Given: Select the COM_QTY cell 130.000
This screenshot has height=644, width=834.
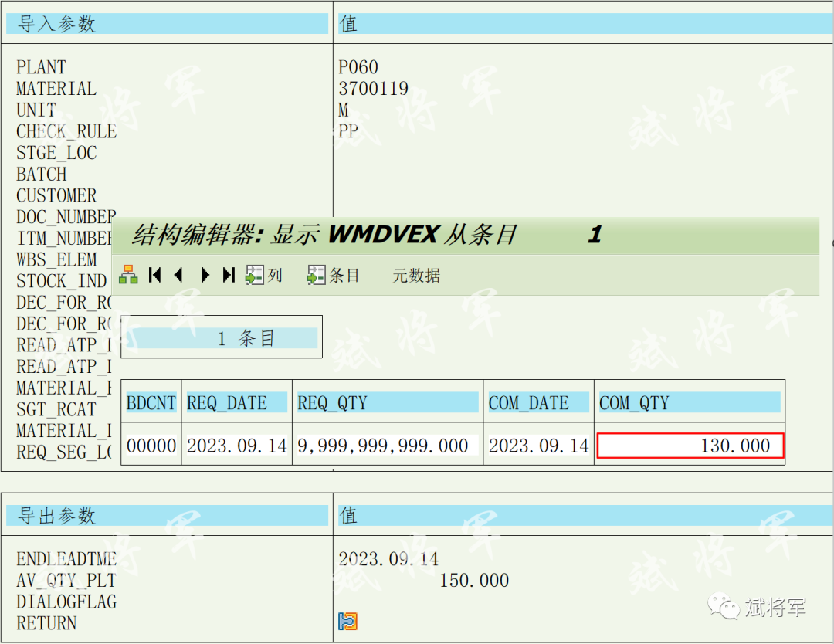Looking at the screenshot, I should 690,446.
